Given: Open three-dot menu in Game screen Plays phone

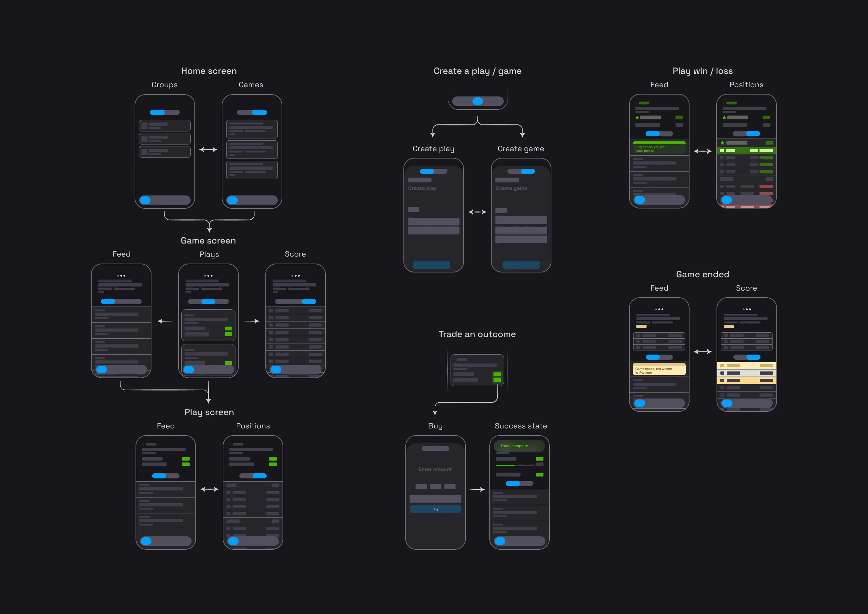Looking at the screenshot, I should click(208, 276).
